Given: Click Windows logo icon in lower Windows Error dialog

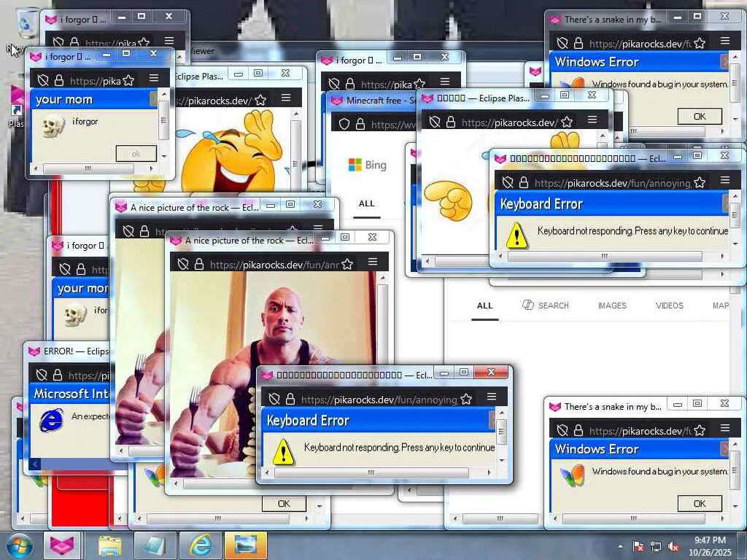Looking at the screenshot, I should click(x=572, y=476).
